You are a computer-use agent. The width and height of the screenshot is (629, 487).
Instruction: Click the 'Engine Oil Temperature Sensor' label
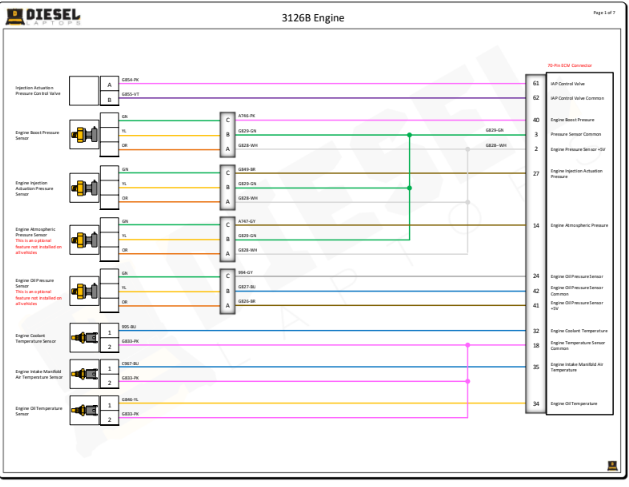tap(39, 411)
